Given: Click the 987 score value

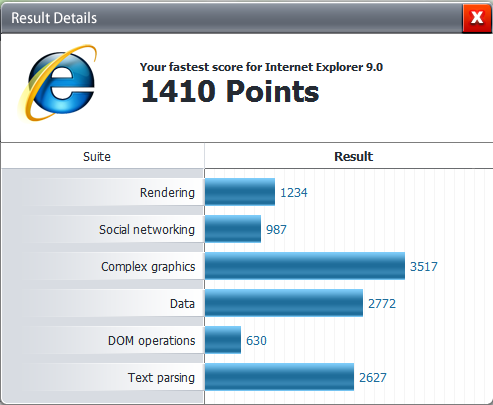Looking at the screenshot, I should 276,230.
